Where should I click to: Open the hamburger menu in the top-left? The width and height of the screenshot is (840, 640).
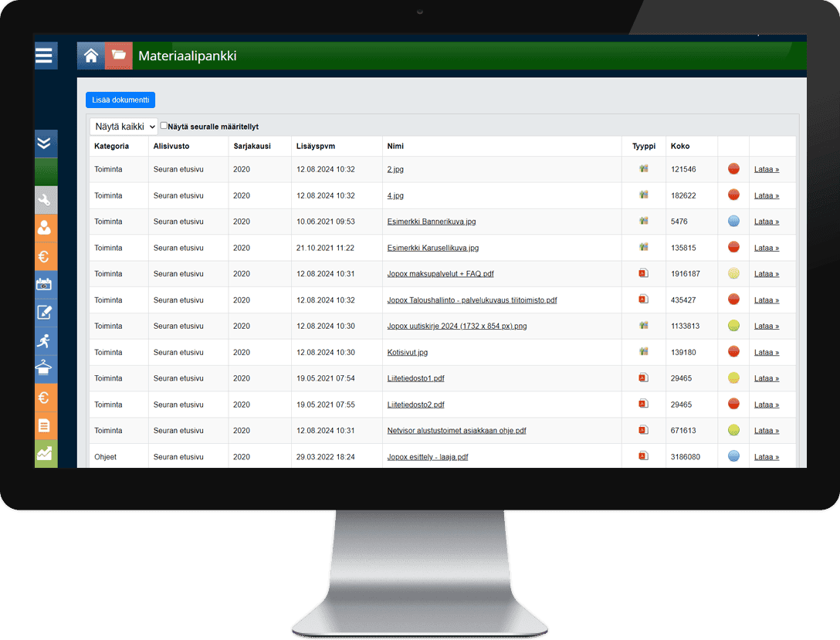coord(45,56)
